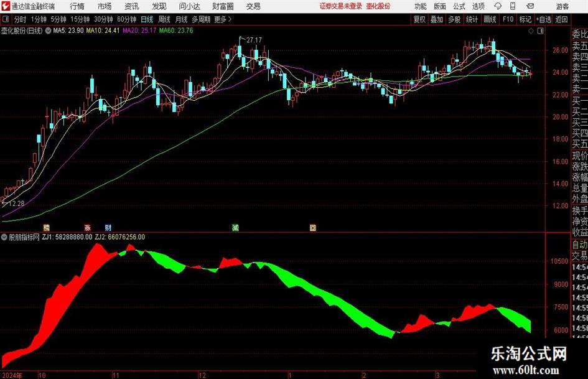
Task: Toggle the right info panel icon
Action: [x=540, y=31]
